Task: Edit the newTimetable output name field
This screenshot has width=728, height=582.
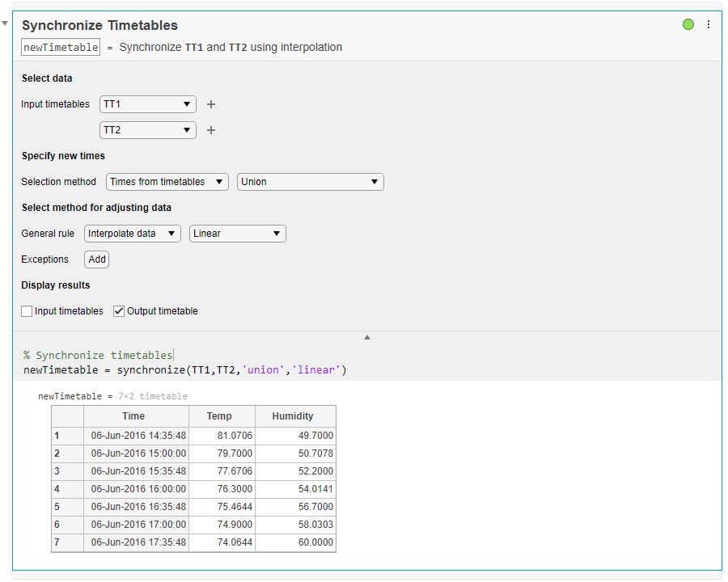Action: click(x=61, y=48)
